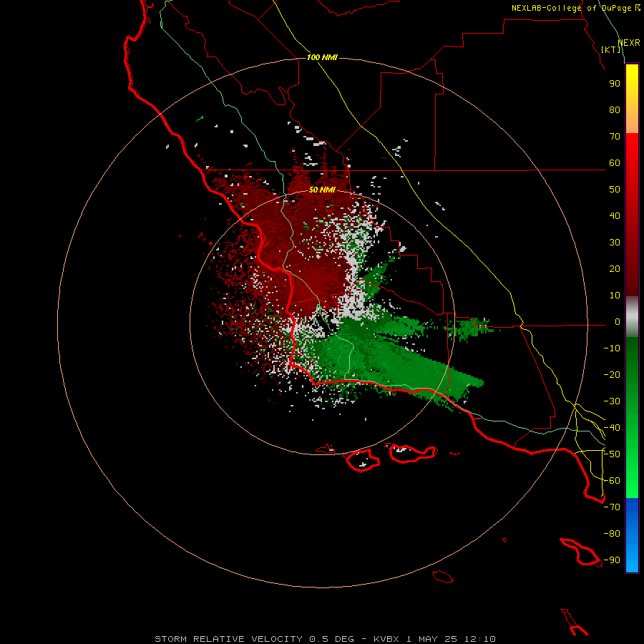Screen dimensions: 644x644
Task: Click the 0 value on the velocity scale
Action: click(618, 322)
